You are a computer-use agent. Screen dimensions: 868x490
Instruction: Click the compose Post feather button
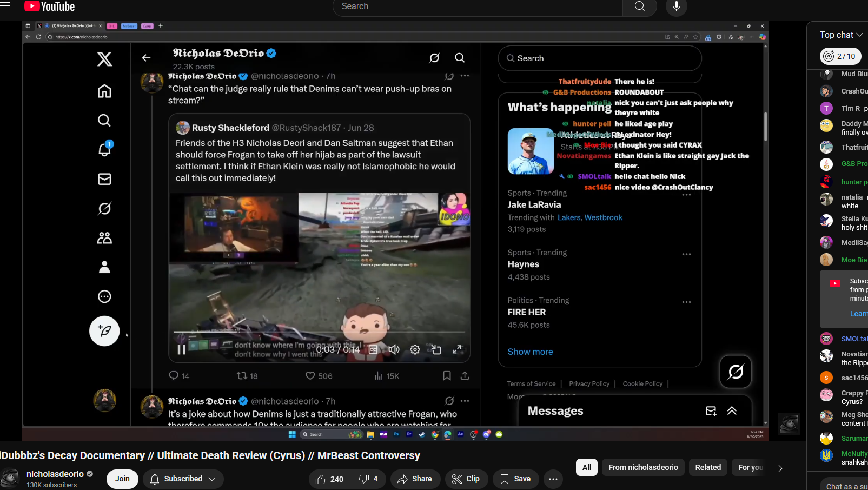(104, 331)
